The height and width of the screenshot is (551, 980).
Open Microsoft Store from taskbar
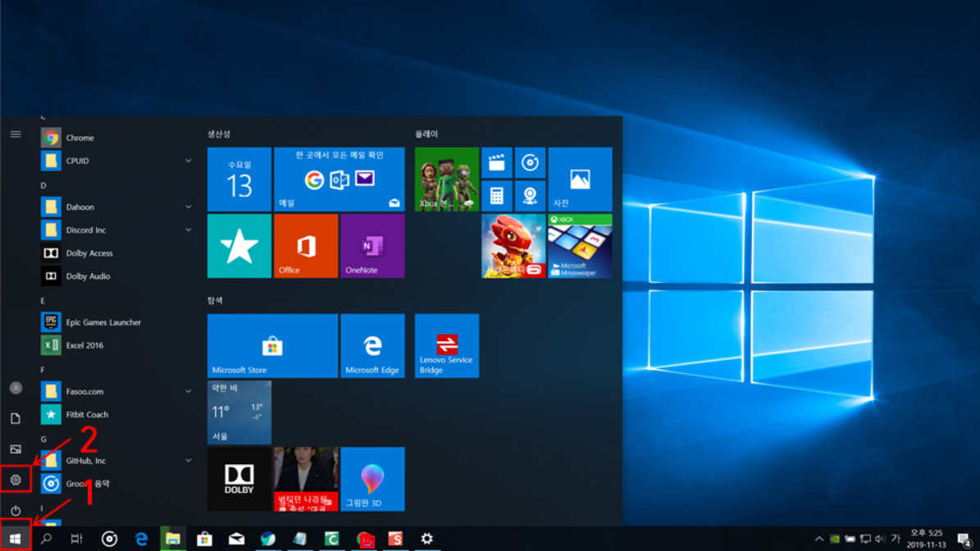click(x=204, y=539)
